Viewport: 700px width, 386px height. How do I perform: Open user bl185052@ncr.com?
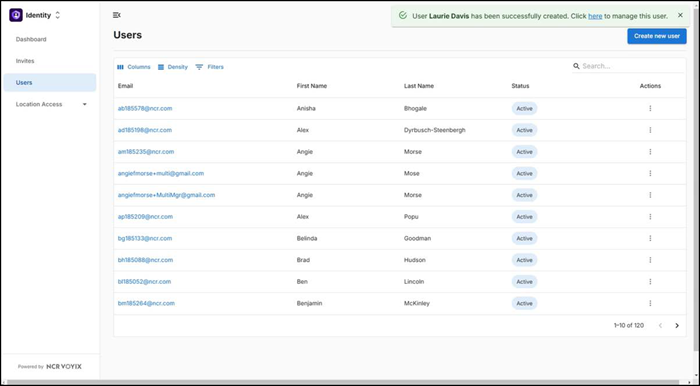[x=144, y=282]
